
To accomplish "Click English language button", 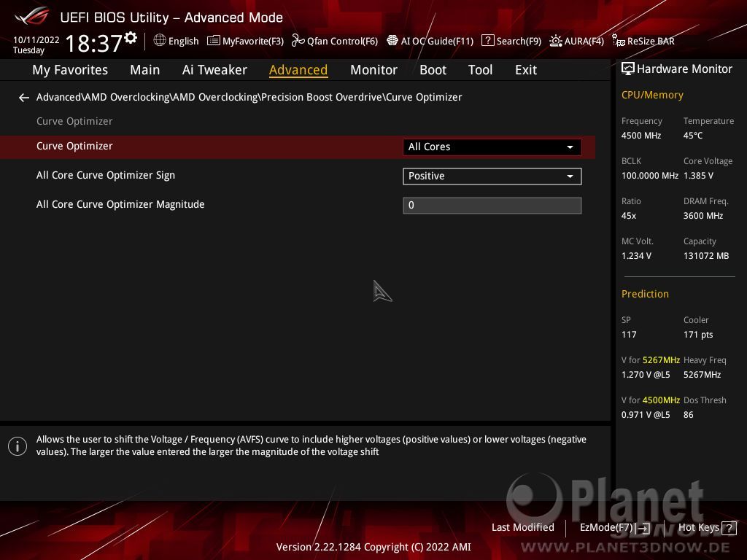I will (x=183, y=41).
